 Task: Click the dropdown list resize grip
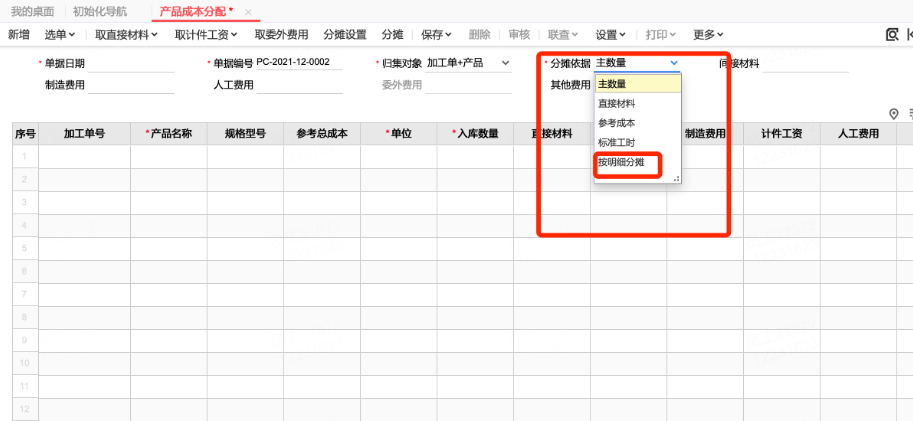[676, 179]
